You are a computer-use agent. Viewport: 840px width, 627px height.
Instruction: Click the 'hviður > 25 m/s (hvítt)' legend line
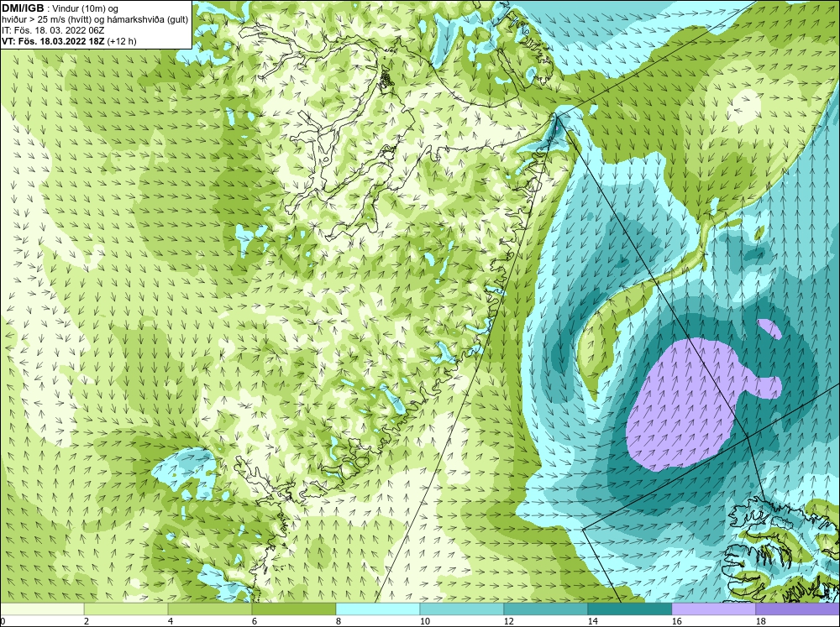[95, 20]
